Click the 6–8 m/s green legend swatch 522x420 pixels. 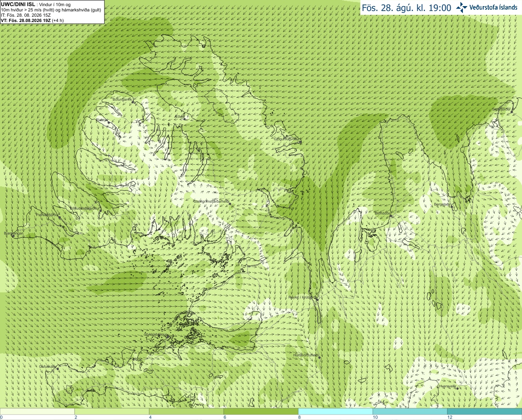point(261,411)
